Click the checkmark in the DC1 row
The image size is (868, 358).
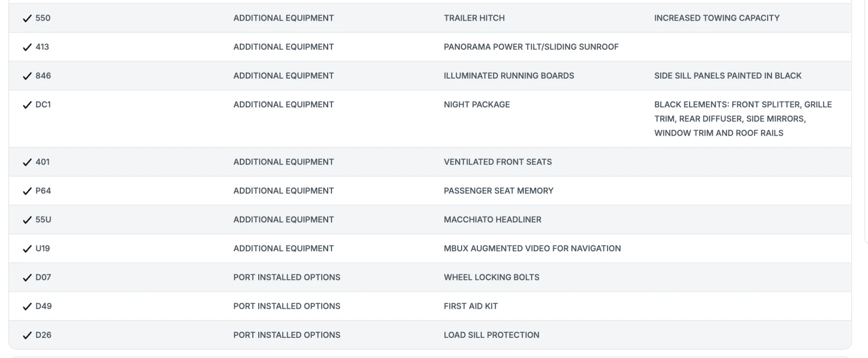(x=27, y=105)
